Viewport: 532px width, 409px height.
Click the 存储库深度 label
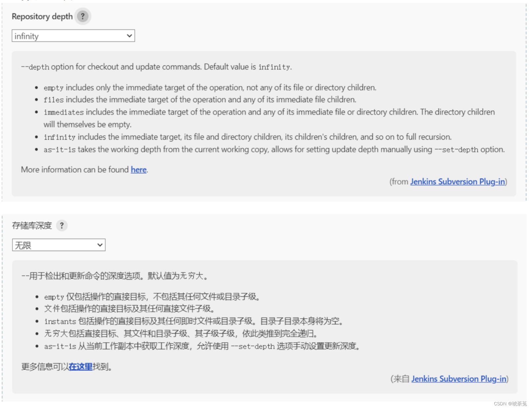32,225
